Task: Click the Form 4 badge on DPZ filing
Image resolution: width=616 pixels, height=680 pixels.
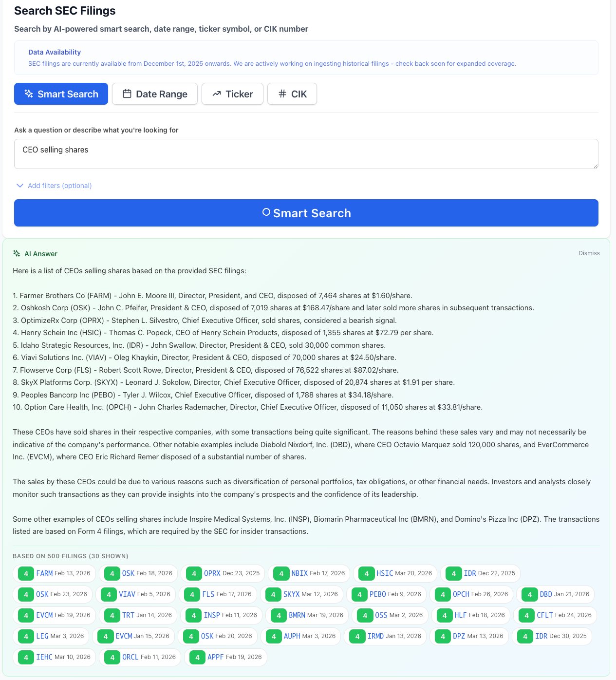Action: tap(443, 636)
